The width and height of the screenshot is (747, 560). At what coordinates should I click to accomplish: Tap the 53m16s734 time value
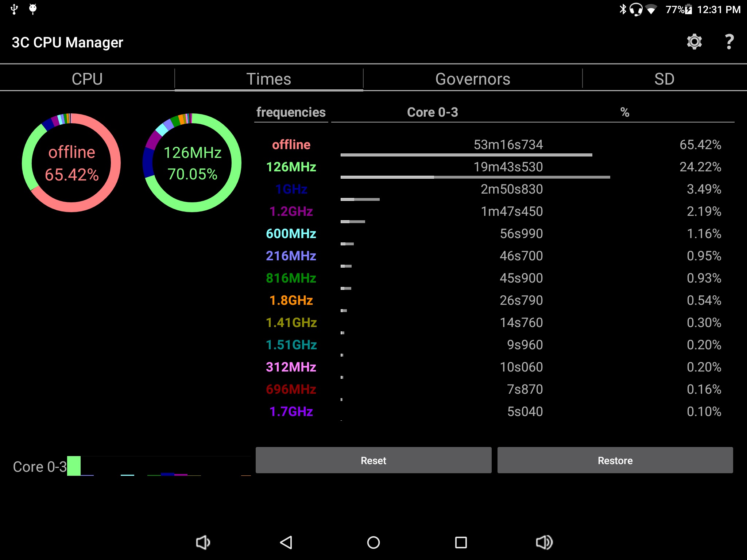click(x=508, y=145)
